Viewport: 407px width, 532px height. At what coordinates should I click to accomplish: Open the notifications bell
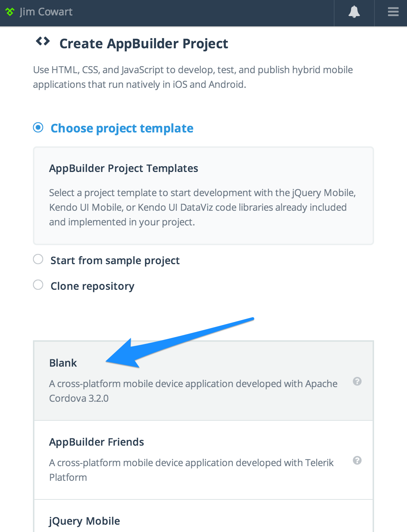tap(354, 12)
